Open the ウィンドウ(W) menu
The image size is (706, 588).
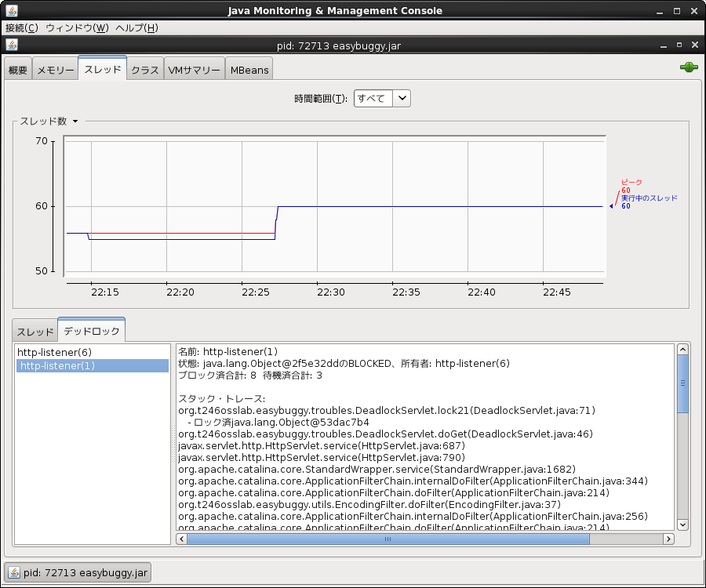click(x=77, y=28)
